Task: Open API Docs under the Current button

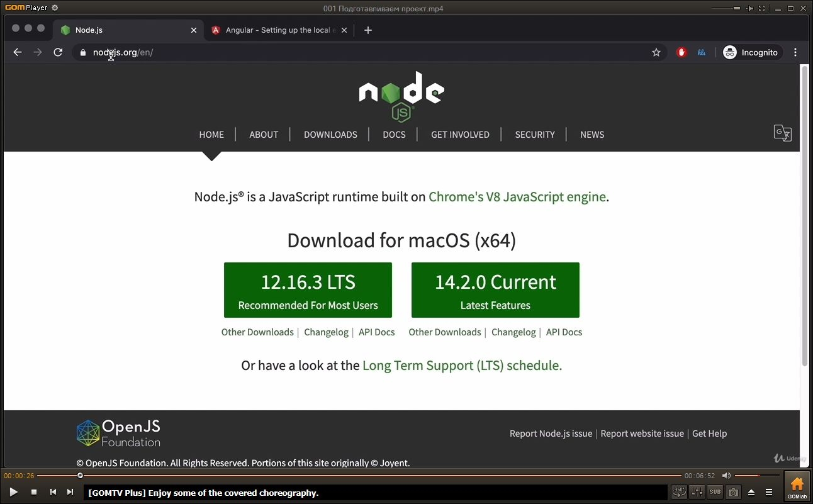Action: tap(564, 332)
